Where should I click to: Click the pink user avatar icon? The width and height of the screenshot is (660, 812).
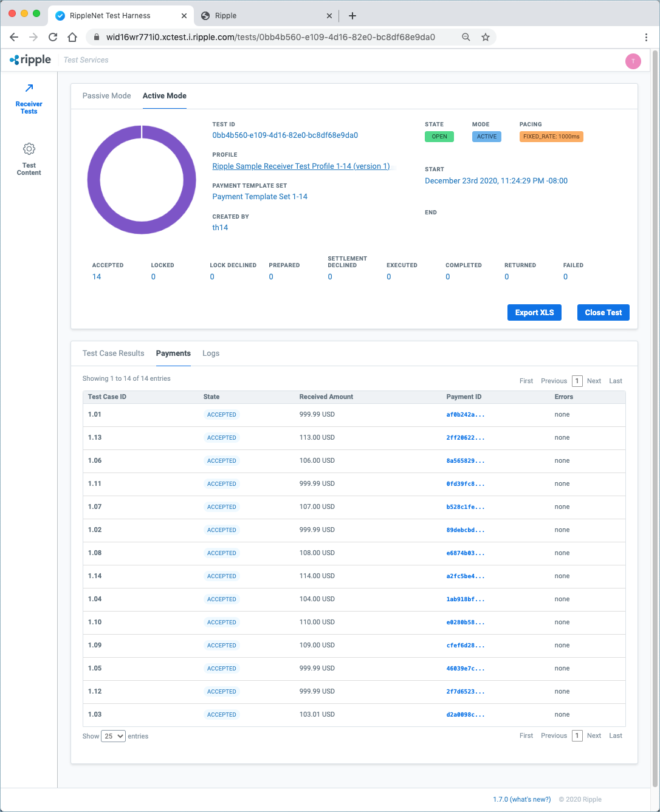coord(633,61)
